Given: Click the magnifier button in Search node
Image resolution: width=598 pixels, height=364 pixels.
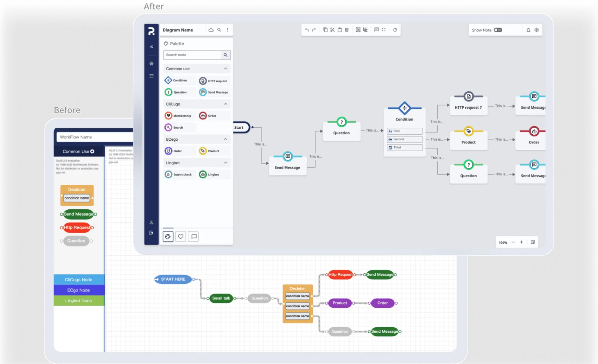Looking at the screenshot, I should tap(225, 55).
